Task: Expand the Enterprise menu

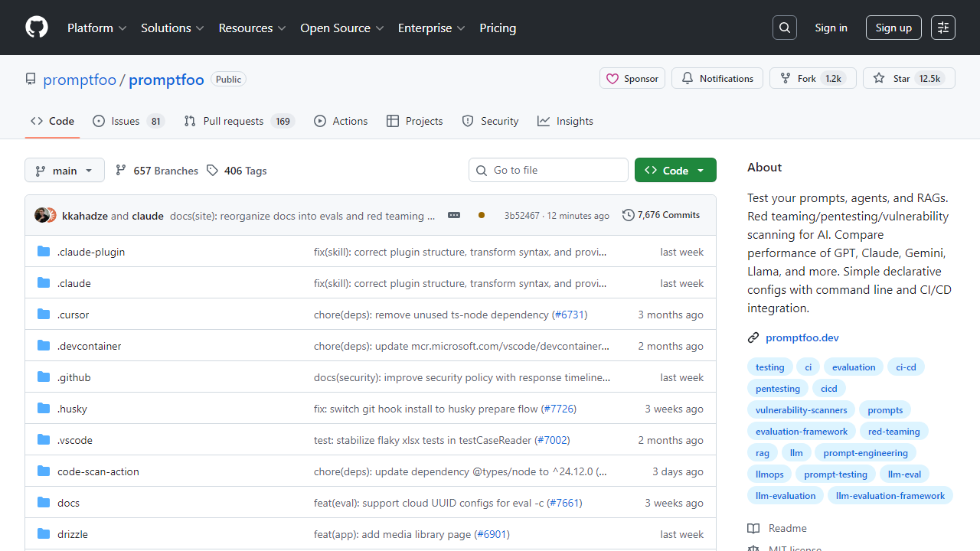Action: click(432, 28)
